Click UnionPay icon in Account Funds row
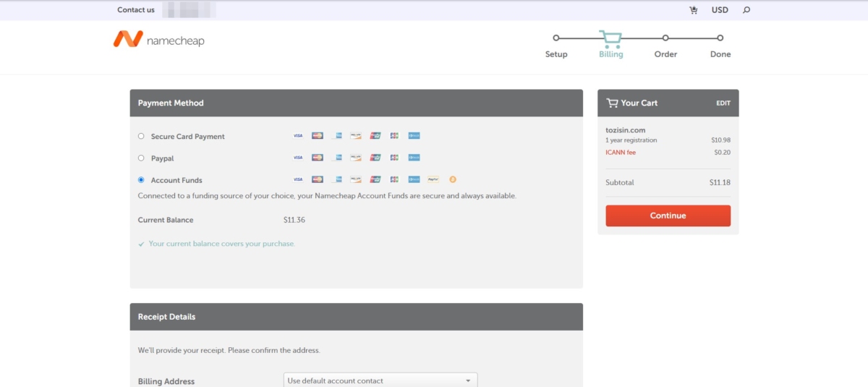The width and height of the screenshot is (868, 387). (375, 179)
